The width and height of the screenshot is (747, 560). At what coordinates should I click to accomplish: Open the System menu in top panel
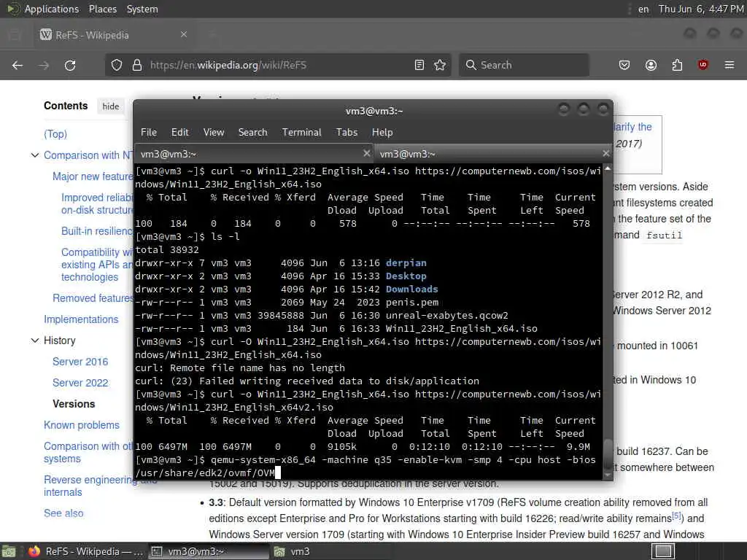point(142,9)
